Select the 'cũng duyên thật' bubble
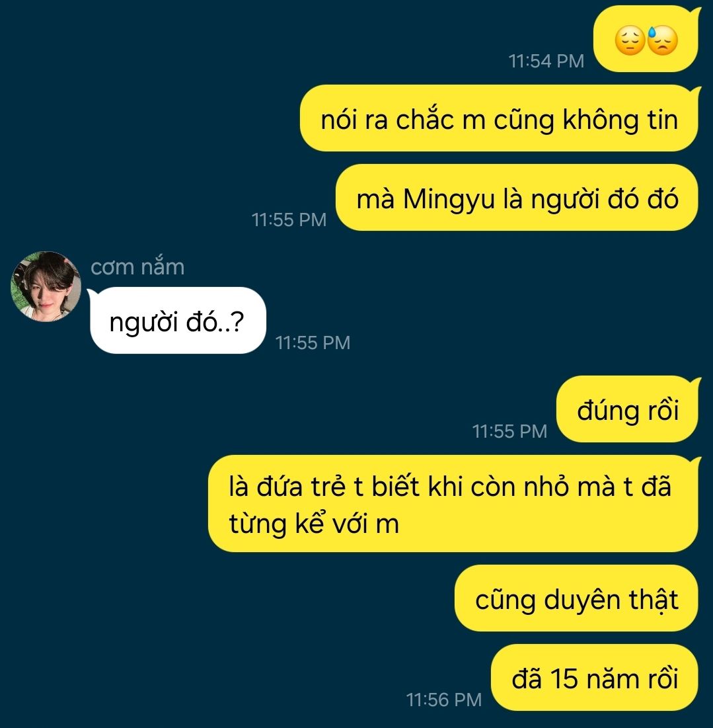The image size is (713, 728). [x=577, y=598]
